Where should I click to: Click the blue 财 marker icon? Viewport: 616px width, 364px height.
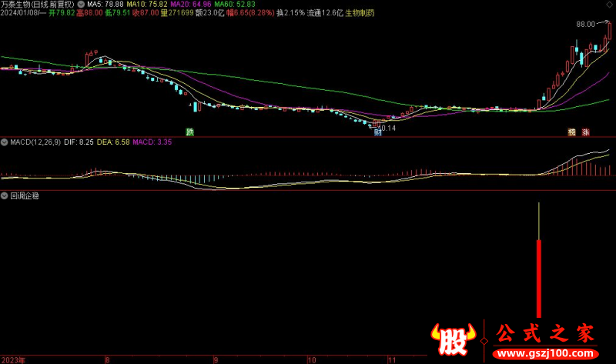pos(378,132)
